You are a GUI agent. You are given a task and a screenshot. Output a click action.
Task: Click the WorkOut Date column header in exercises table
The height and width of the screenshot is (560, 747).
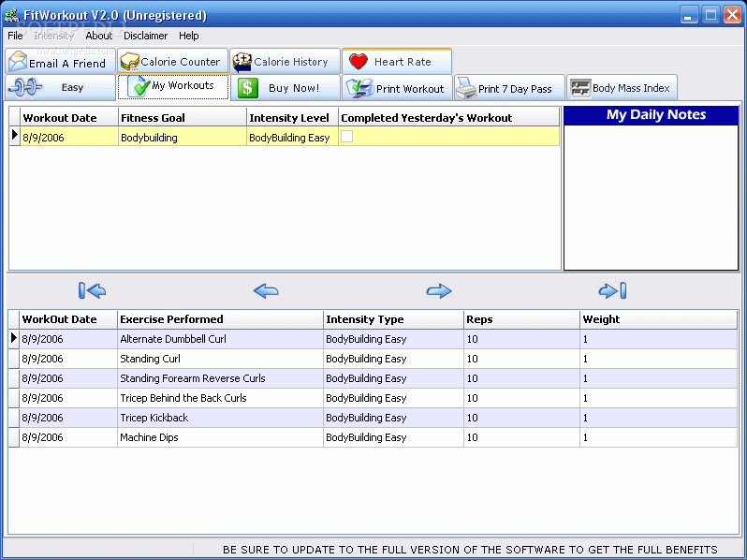point(68,318)
